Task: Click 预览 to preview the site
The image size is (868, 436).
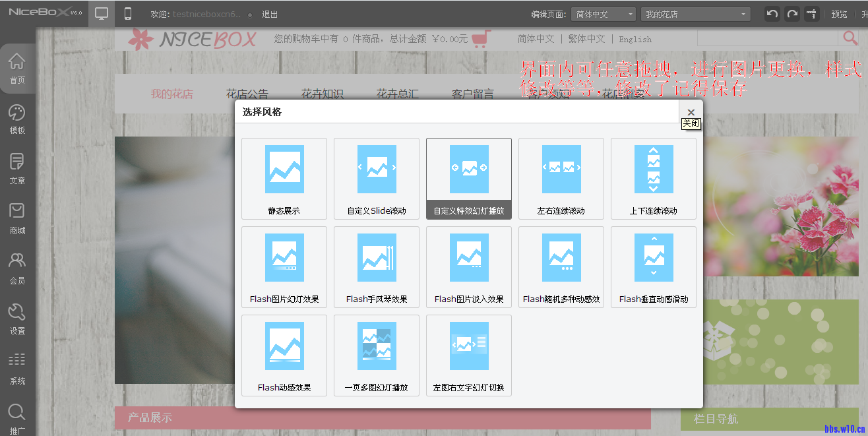Action: tap(839, 13)
